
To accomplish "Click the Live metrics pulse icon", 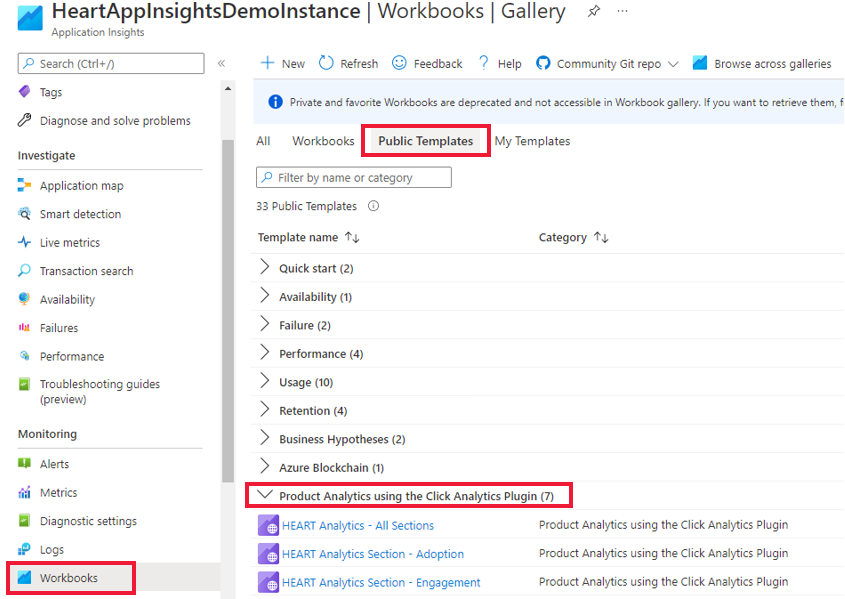I will point(24,242).
